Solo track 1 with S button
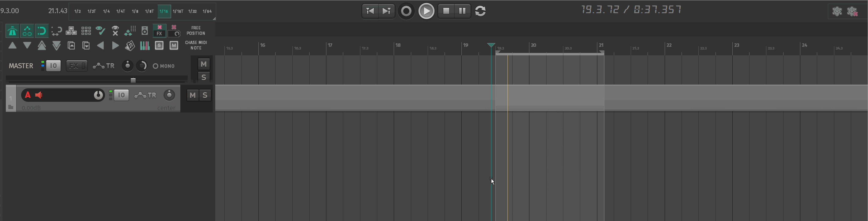The height and width of the screenshot is (221, 868). (x=205, y=96)
